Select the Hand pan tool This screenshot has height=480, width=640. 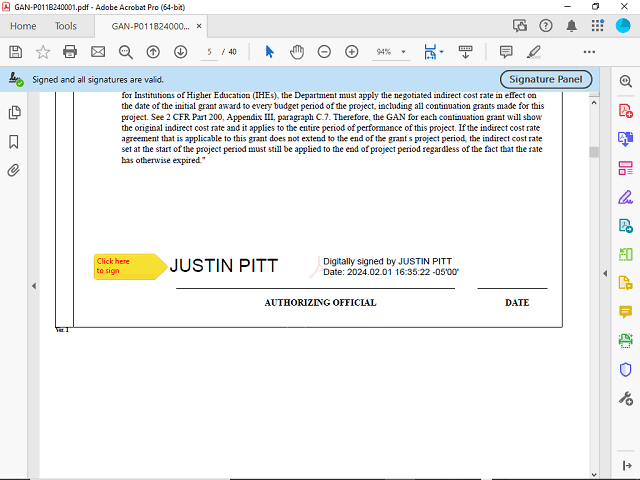[297, 51]
